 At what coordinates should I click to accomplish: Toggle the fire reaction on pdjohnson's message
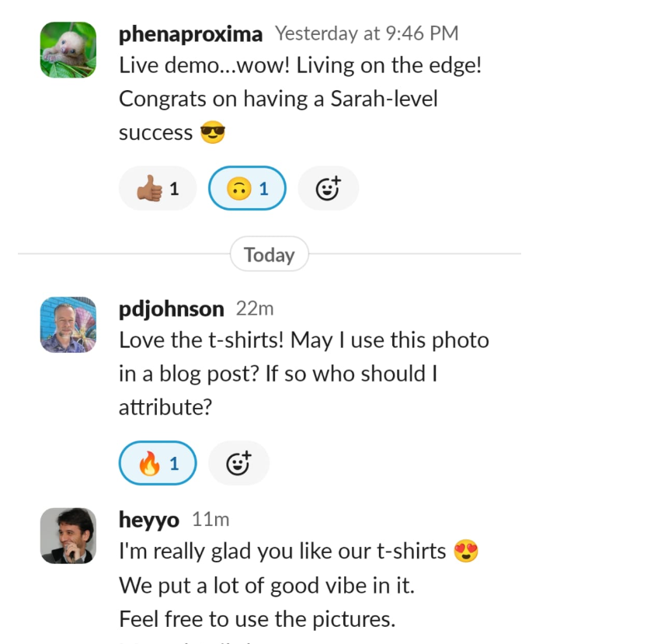pos(158,463)
